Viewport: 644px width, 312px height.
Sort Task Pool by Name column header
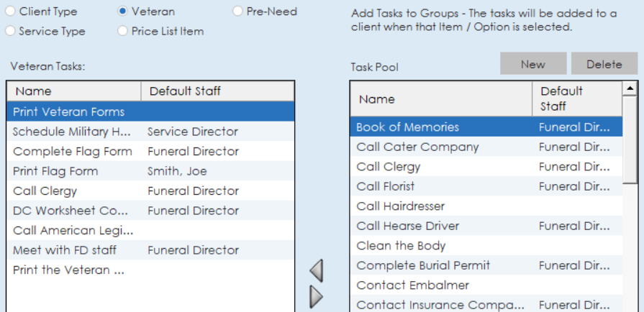click(x=442, y=99)
